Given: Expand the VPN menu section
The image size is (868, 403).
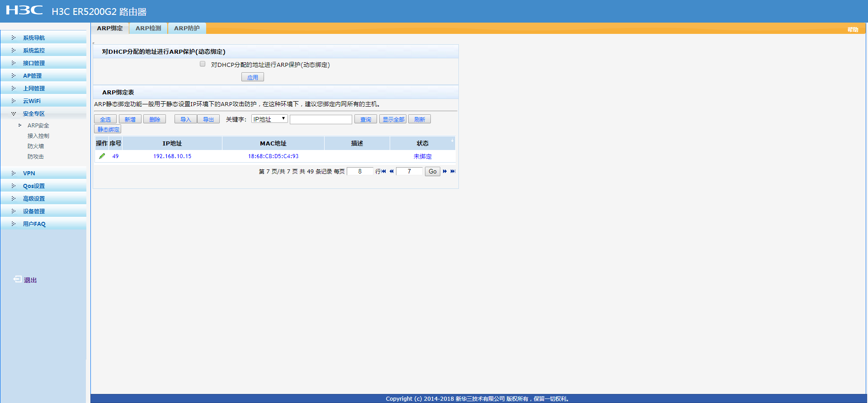Looking at the screenshot, I should pos(43,173).
